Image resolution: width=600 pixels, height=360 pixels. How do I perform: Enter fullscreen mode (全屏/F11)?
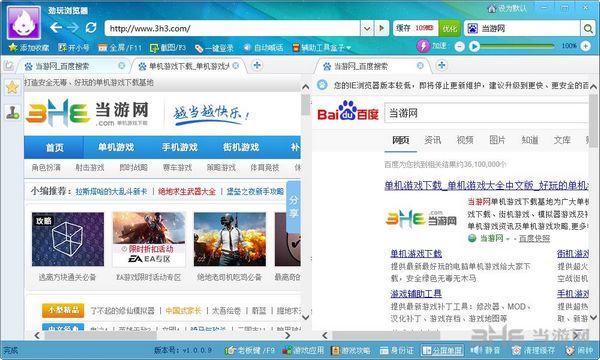[x=120, y=47]
